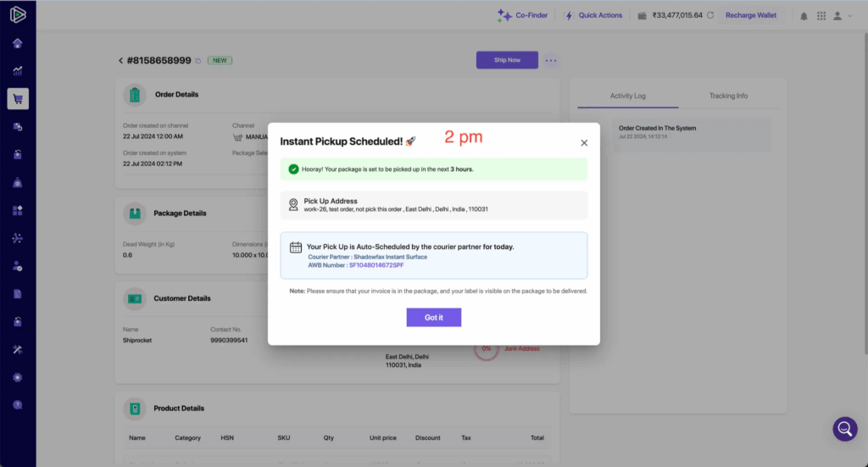The height and width of the screenshot is (467, 868).
Task: Open the Orders cart icon in sidebar
Action: 18,99
